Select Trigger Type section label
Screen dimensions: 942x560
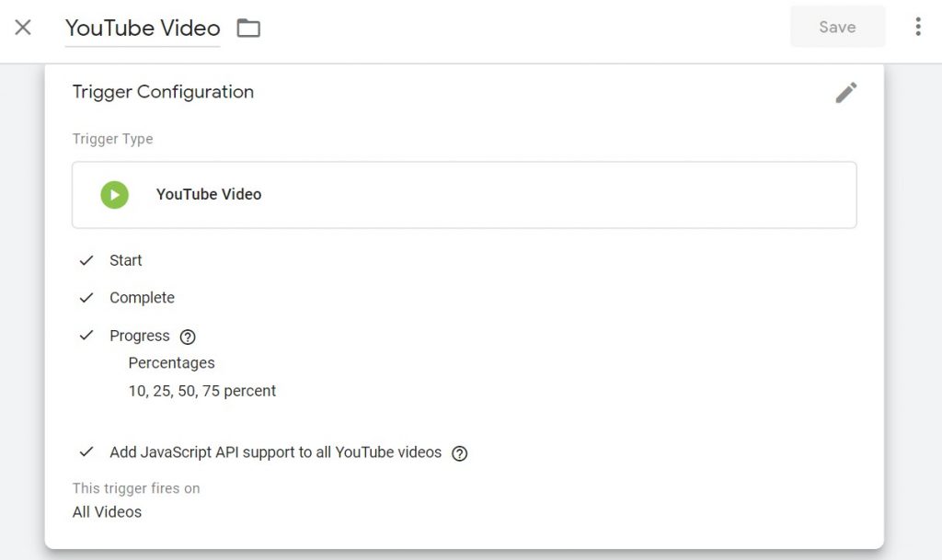coord(112,139)
